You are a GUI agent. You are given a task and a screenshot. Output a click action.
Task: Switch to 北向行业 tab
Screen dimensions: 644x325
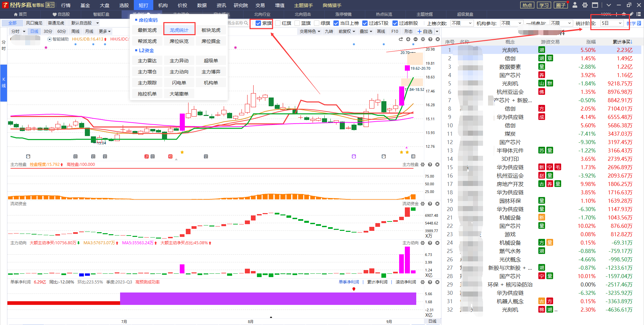click(262, 14)
